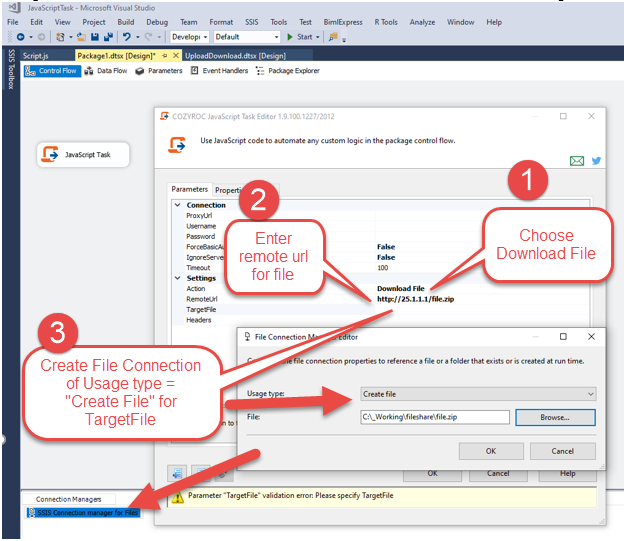Screen dimensions: 624x541
Task: Select SSIS Connection manager for Files
Action: 84,513
